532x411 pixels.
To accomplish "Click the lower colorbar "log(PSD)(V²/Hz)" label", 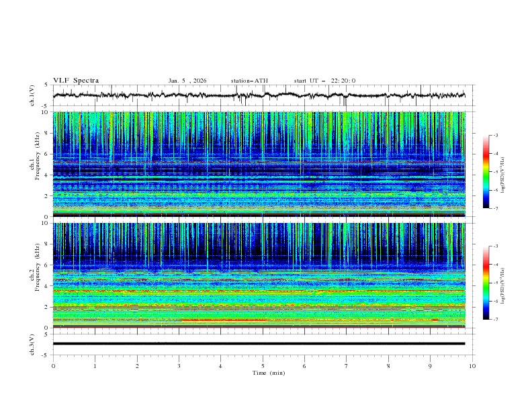I will (x=503, y=286).
